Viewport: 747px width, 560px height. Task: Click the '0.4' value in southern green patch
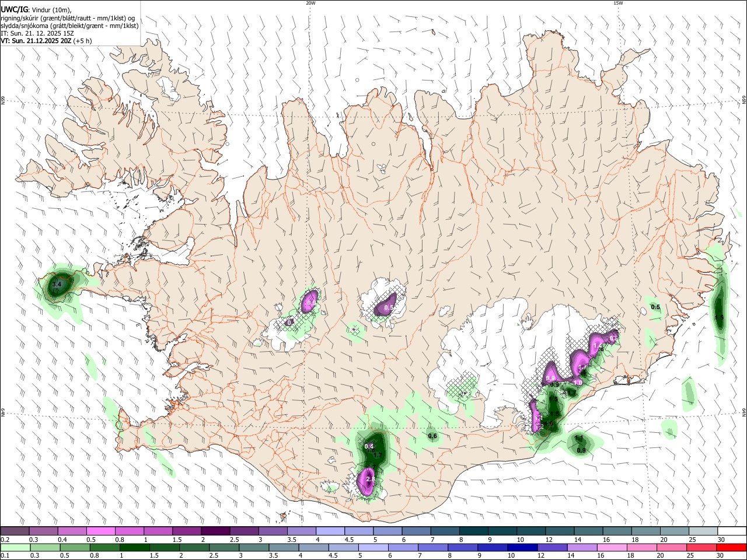(x=369, y=447)
